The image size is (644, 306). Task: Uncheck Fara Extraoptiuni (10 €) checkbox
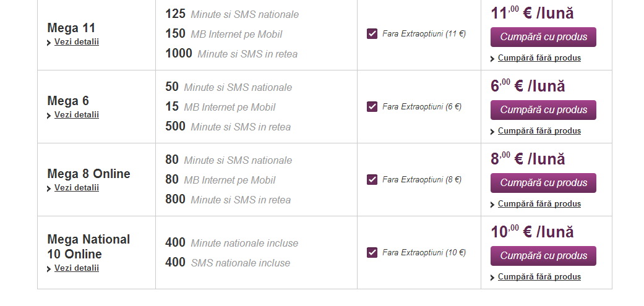click(x=372, y=253)
